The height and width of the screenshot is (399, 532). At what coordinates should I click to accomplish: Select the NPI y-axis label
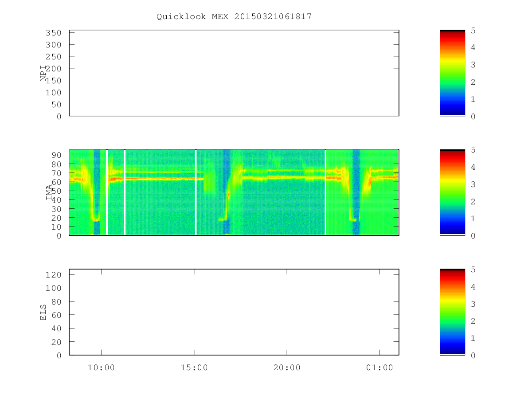click(x=43, y=73)
